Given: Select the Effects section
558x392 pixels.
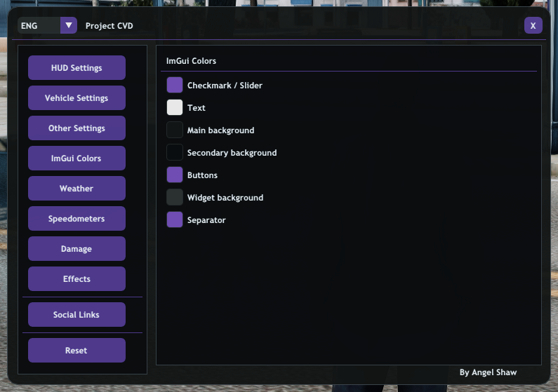Looking at the screenshot, I should coord(77,279).
